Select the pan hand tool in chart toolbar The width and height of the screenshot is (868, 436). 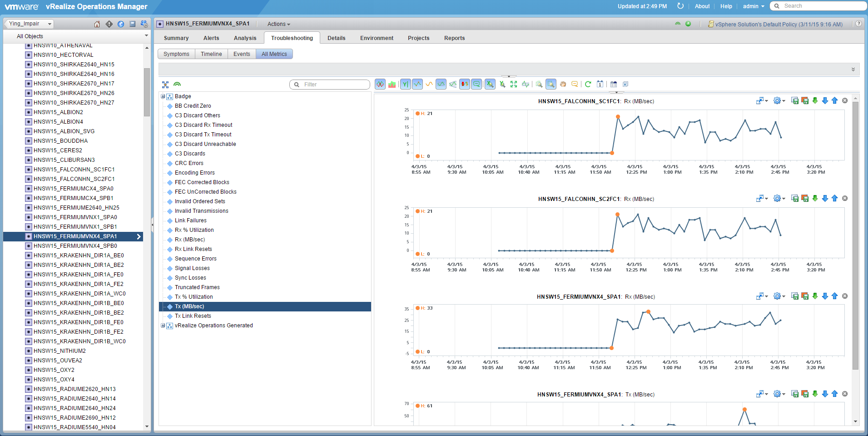point(563,84)
